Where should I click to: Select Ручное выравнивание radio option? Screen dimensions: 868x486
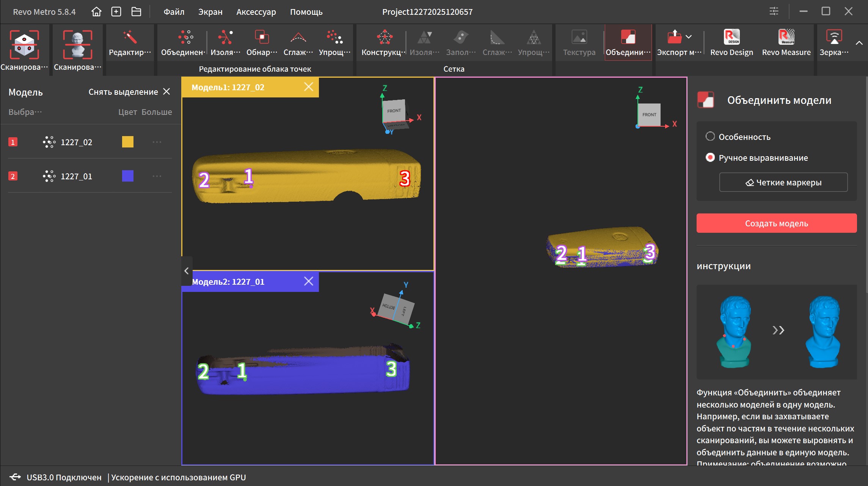tap(710, 157)
